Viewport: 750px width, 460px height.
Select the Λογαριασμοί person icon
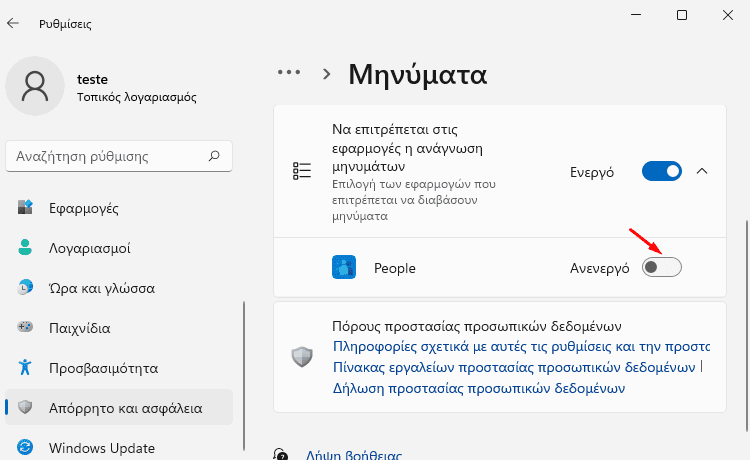click(x=25, y=248)
